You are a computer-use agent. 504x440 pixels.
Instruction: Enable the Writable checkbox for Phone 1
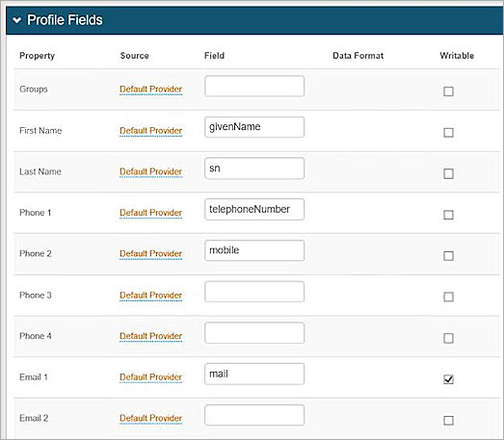pos(448,215)
